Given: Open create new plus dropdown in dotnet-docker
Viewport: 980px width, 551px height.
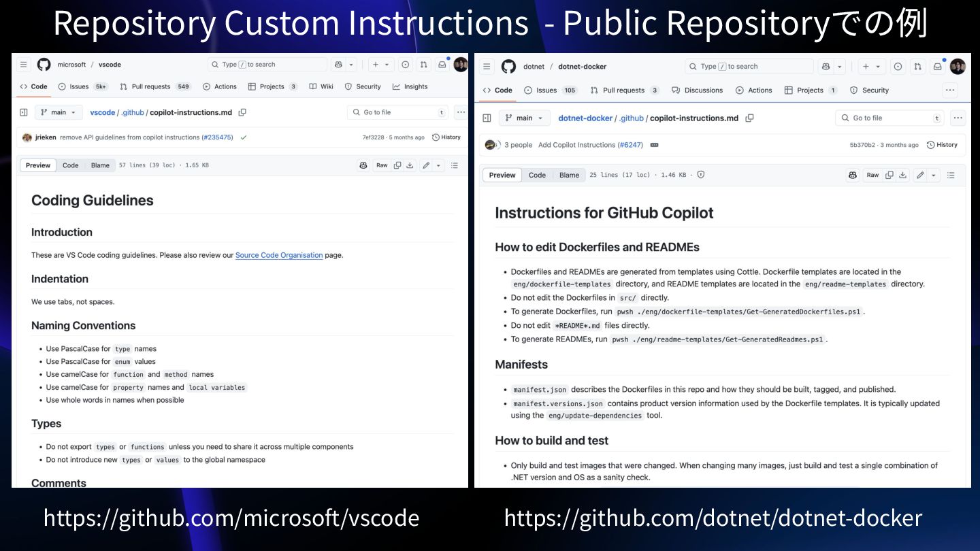Looking at the screenshot, I should pyautogui.click(x=871, y=67).
